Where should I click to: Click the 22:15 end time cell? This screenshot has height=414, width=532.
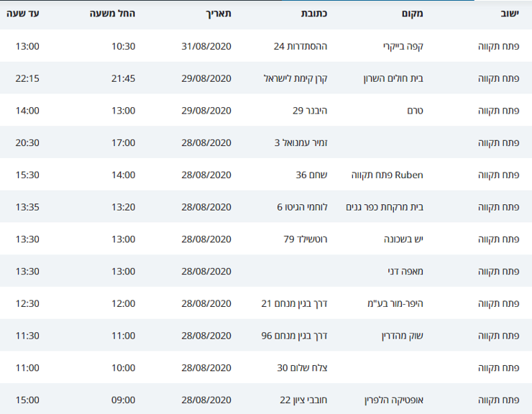[x=27, y=78]
